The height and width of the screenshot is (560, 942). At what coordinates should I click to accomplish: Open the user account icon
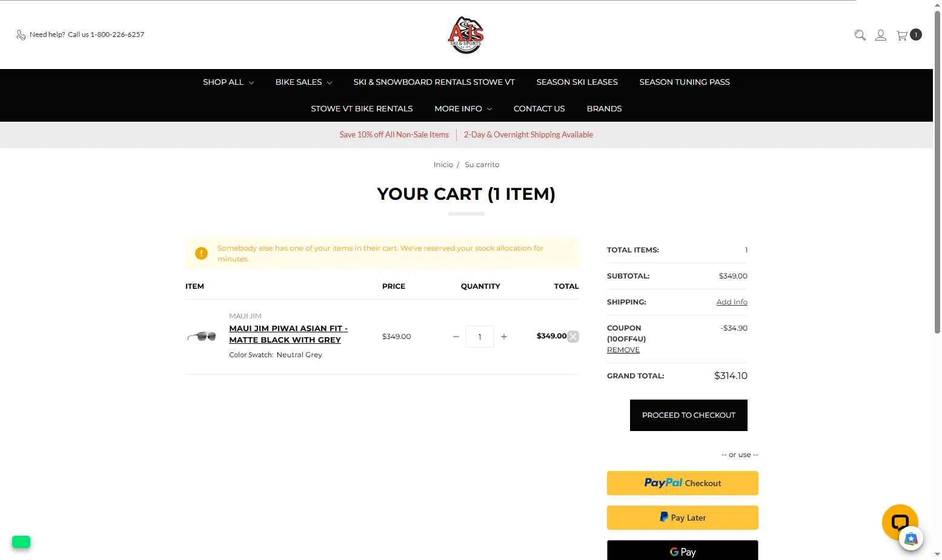click(881, 35)
